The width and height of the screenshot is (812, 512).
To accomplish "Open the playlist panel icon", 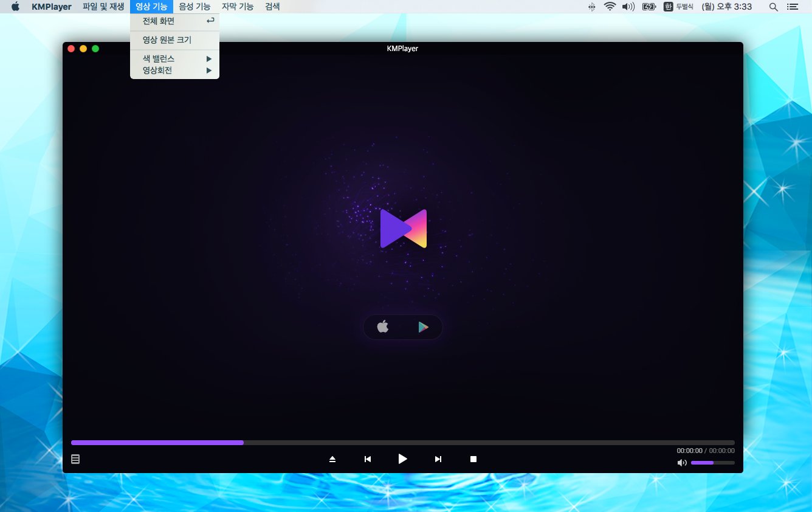I will [x=75, y=459].
